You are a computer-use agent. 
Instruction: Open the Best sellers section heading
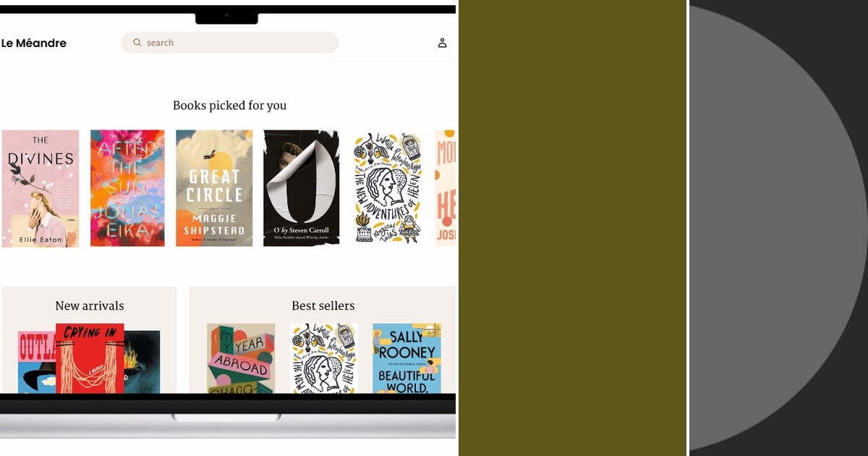point(323,305)
